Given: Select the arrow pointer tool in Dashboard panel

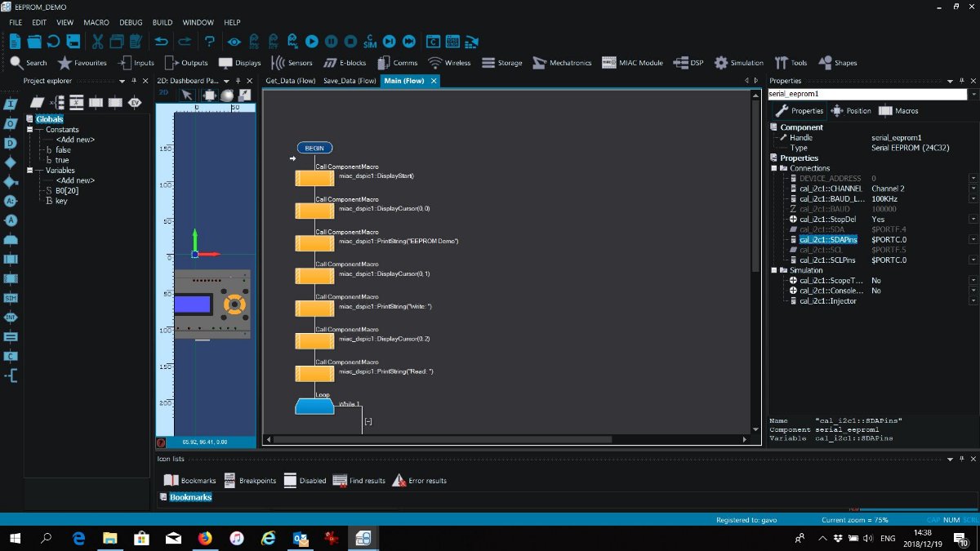Looking at the screenshot, I should (186, 95).
